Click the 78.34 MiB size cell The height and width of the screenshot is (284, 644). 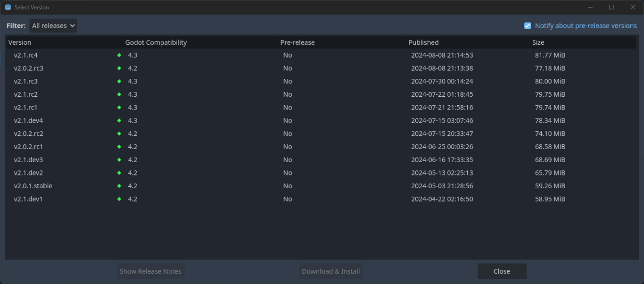[x=550, y=121]
